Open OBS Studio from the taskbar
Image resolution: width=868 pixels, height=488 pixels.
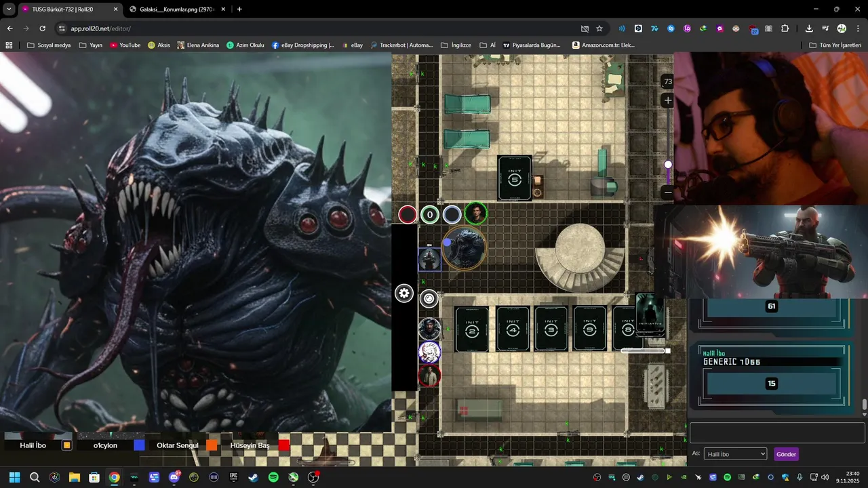coord(313,477)
